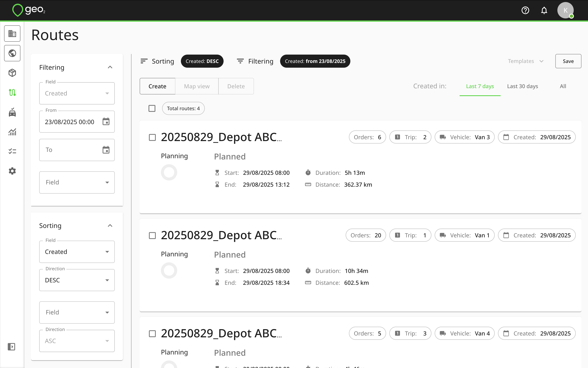Open the Filtering Field dropdown set to Created
The image size is (588, 368).
tap(77, 93)
